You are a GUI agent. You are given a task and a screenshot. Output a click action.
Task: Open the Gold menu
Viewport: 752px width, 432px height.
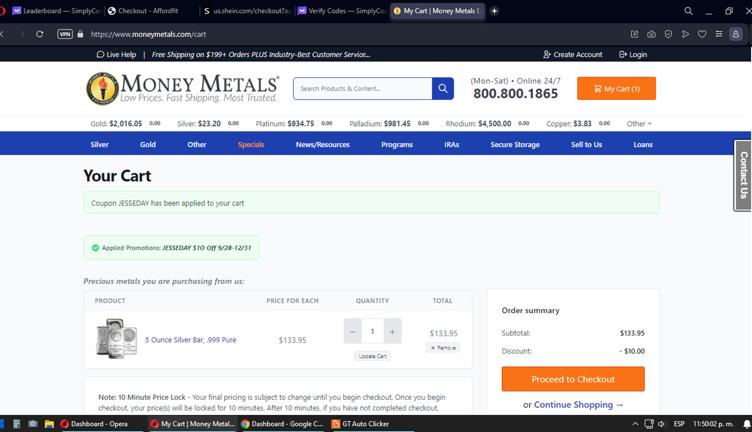click(148, 144)
